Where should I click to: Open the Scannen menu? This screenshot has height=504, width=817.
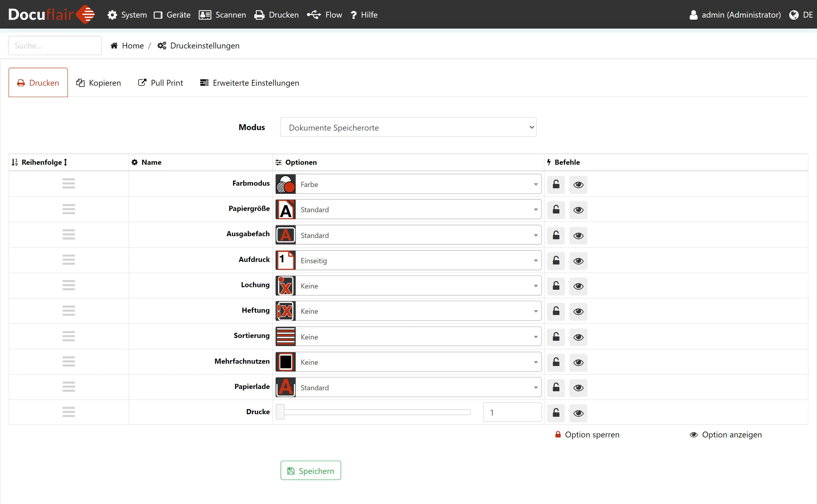coord(223,15)
